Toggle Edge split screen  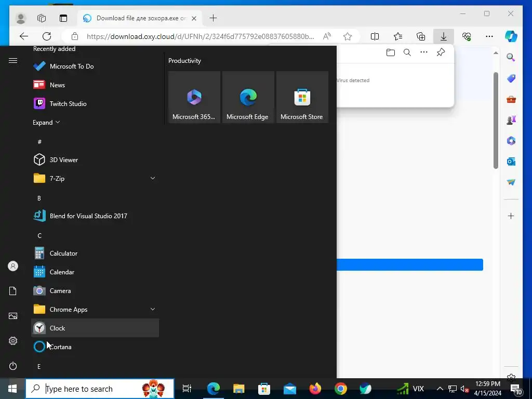click(375, 36)
